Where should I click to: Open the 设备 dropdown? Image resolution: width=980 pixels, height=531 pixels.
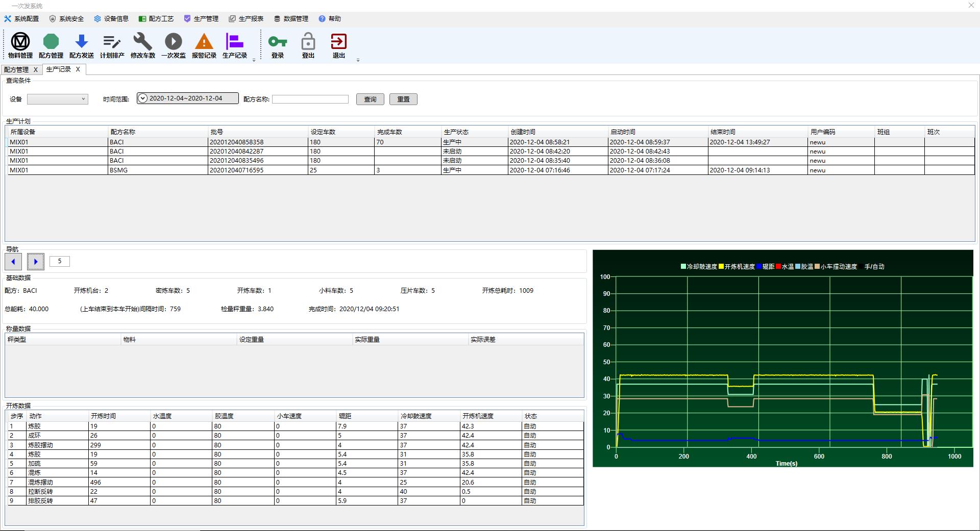pyautogui.click(x=58, y=99)
